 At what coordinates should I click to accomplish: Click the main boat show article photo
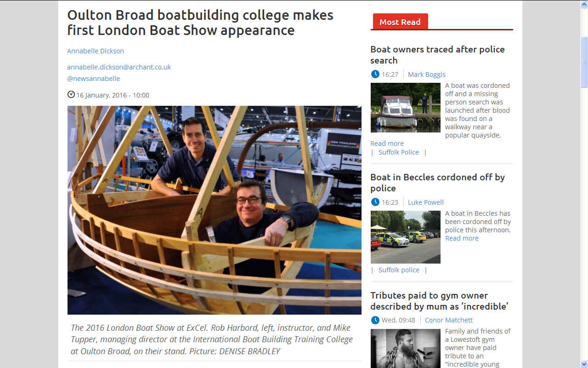(x=215, y=210)
